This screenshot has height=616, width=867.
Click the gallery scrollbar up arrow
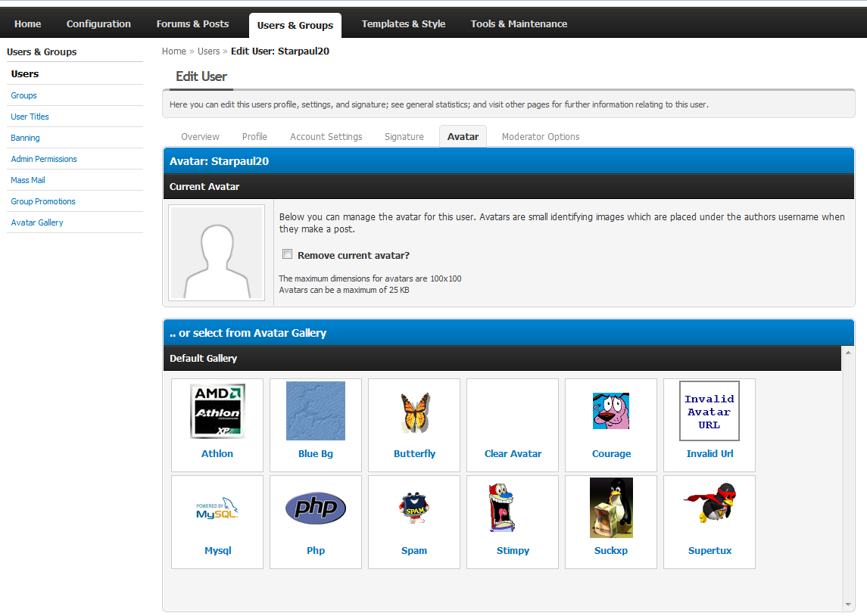[x=848, y=353]
